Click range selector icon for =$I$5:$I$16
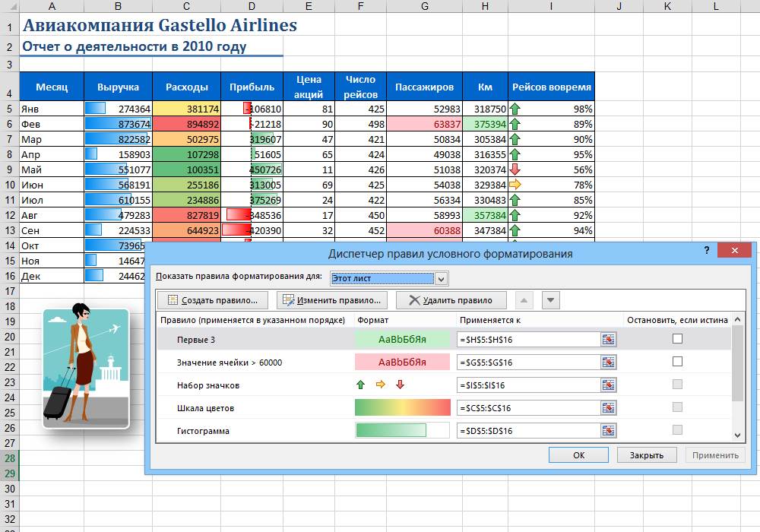760x532 pixels. coord(608,385)
